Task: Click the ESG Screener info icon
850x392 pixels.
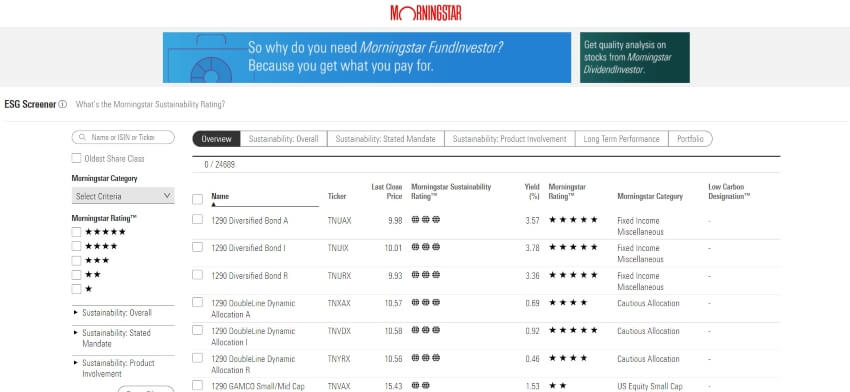Action: pyautogui.click(x=62, y=104)
